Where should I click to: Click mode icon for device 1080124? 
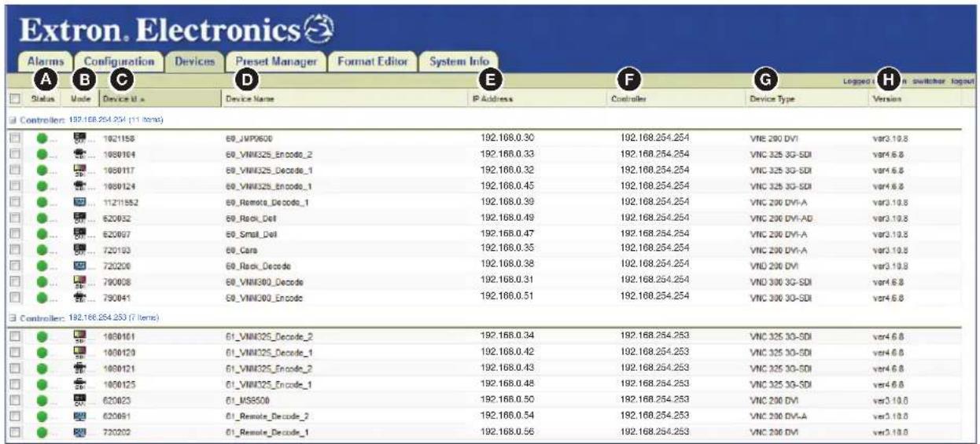coord(79,186)
